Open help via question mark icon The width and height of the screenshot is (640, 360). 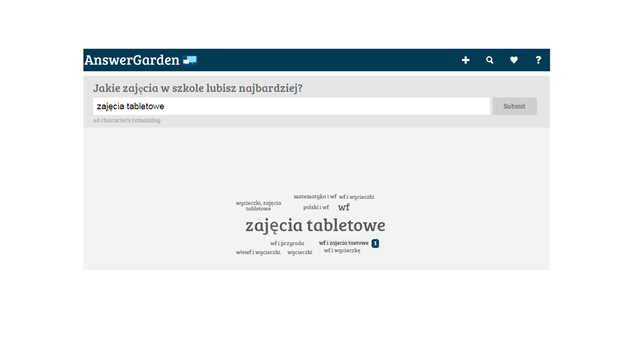point(538,60)
